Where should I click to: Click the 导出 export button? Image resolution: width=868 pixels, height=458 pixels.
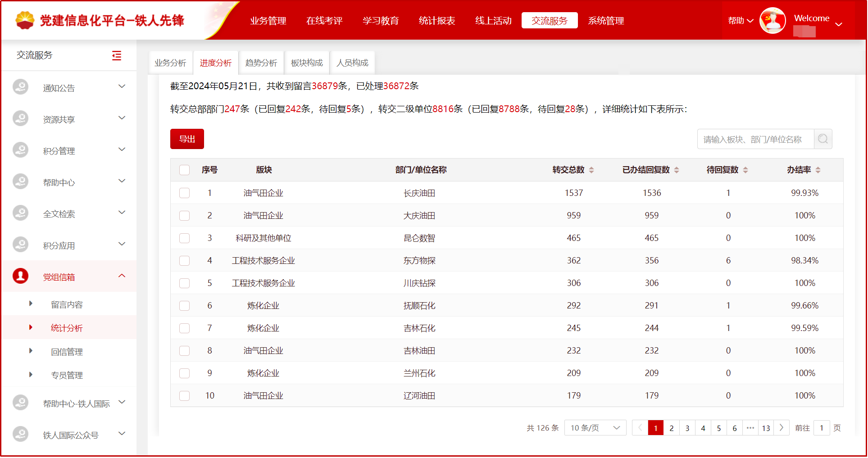tap(187, 139)
